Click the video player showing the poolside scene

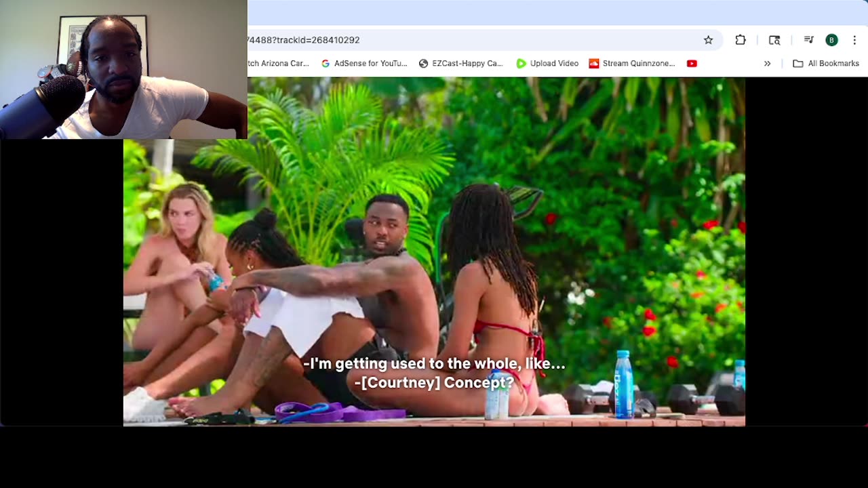pos(434,251)
